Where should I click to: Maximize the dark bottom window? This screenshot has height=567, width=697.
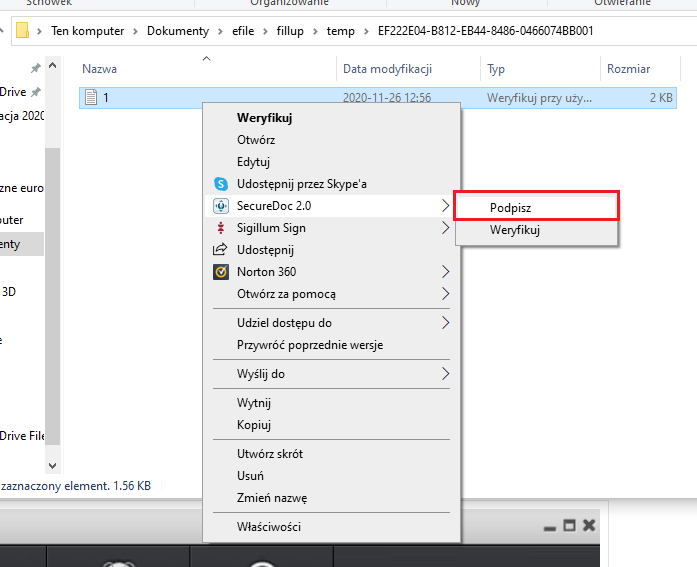pyautogui.click(x=569, y=526)
